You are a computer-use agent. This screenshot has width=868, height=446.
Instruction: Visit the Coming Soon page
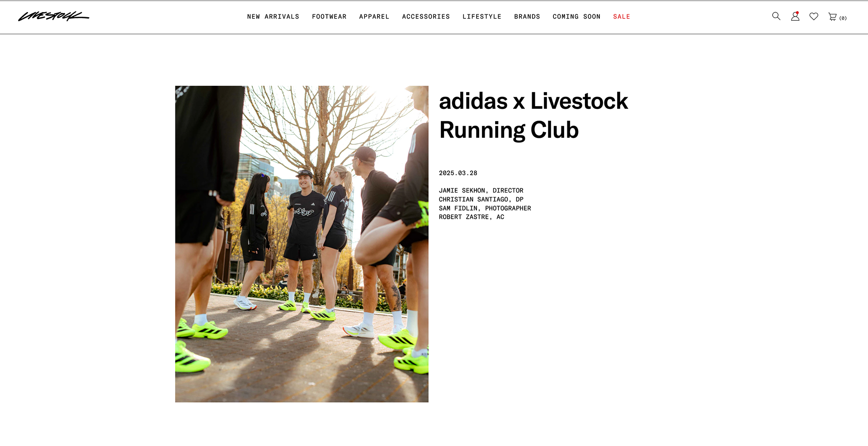(x=576, y=17)
